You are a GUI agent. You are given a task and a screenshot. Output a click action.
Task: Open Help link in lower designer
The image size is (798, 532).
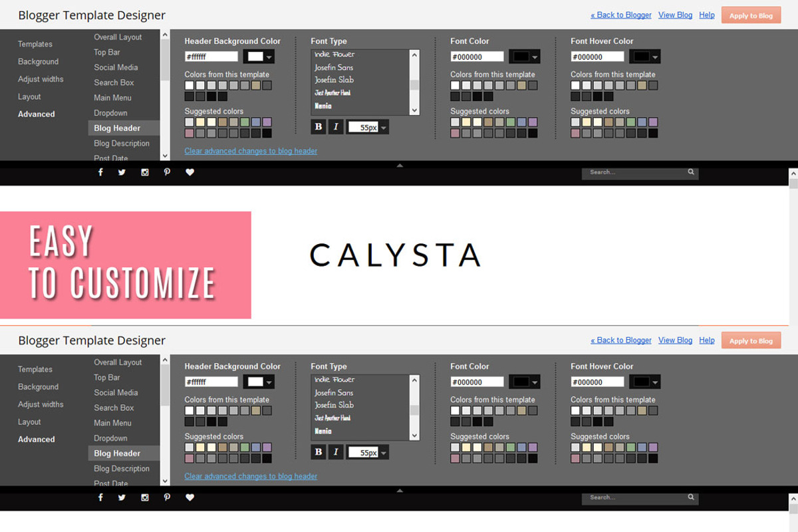(707, 340)
